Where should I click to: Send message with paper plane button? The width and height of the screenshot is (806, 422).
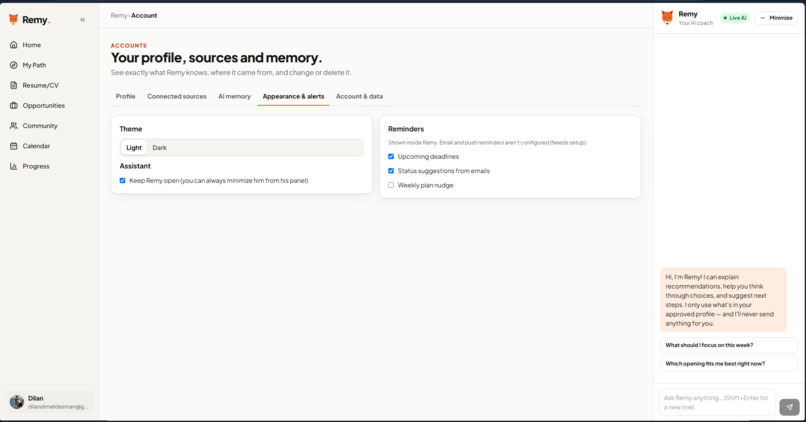point(789,407)
